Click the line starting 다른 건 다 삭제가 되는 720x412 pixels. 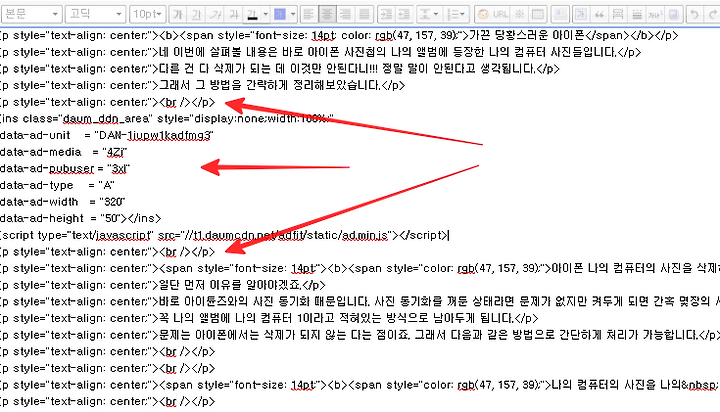(x=280, y=69)
